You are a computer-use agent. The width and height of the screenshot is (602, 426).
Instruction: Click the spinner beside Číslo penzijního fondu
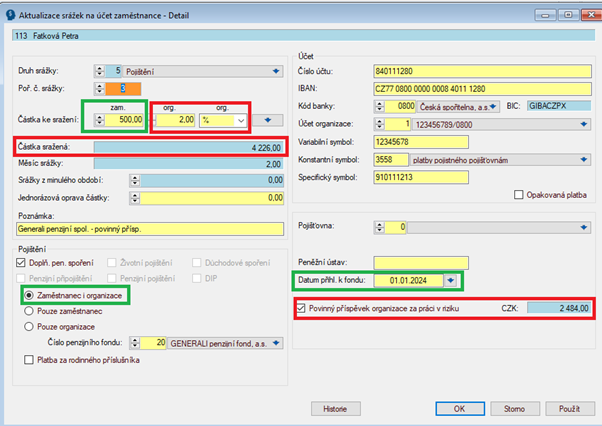coord(146,341)
